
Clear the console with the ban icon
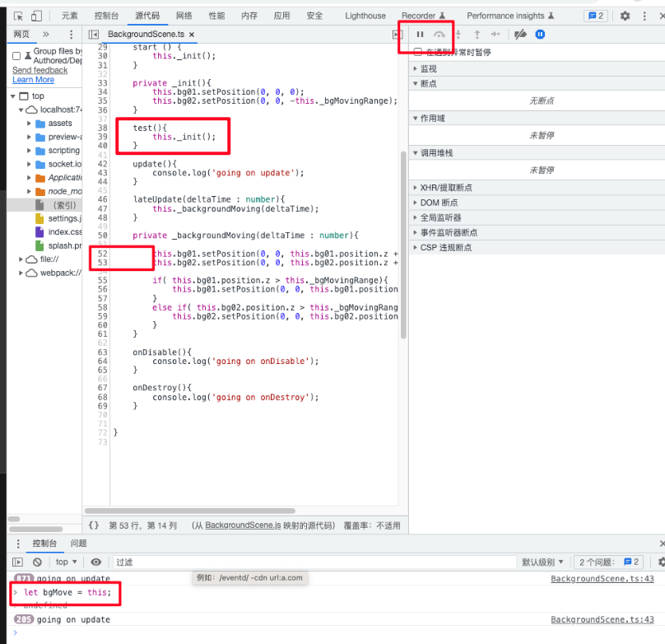tap(37, 562)
